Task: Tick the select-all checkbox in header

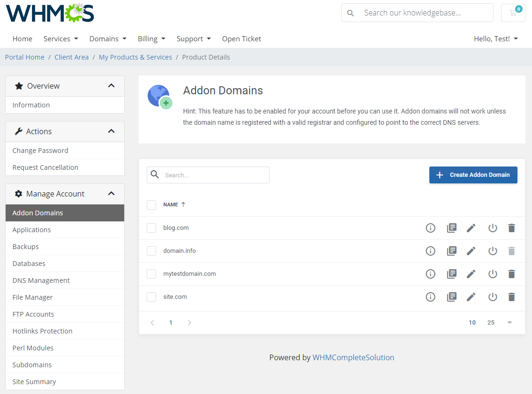Action: pyautogui.click(x=151, y=205)
